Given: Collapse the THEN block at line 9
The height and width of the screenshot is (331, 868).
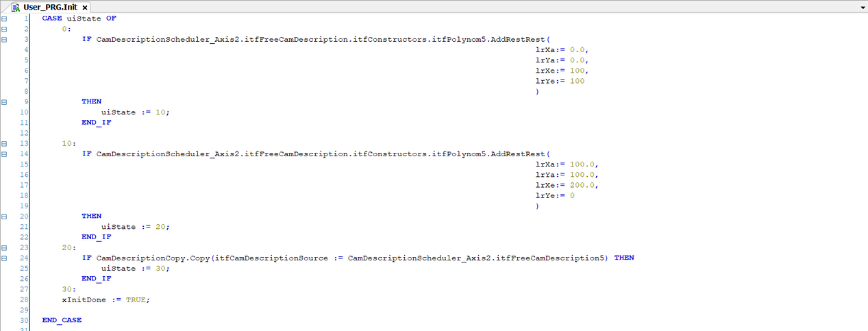Looking at the screenshot, I should 4,101.
